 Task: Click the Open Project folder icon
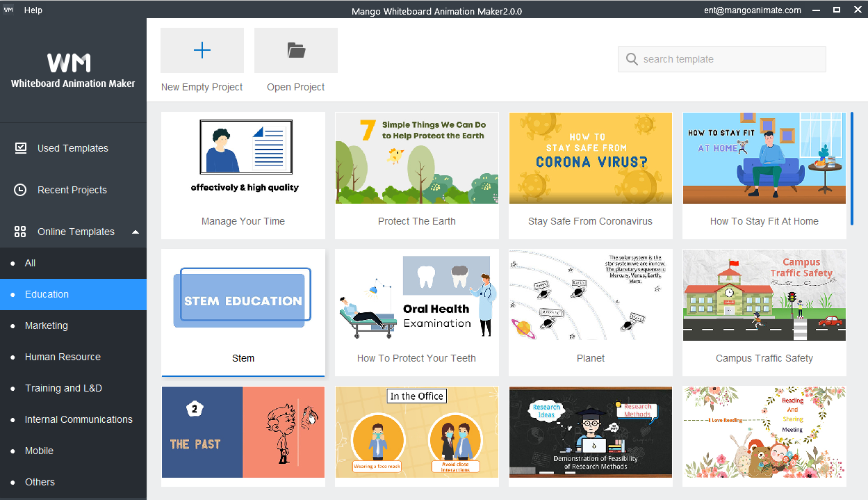296,50
